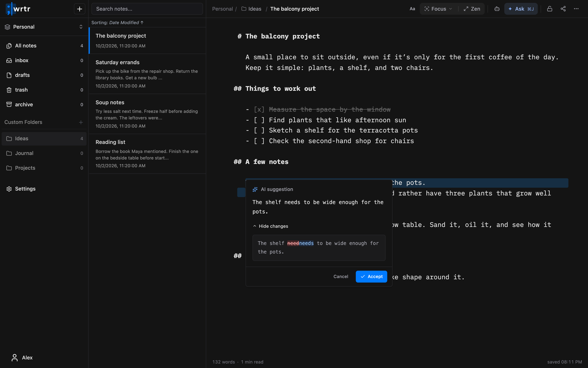588x368 pixels.
Task: Open the font settings Aa icon
Action: [412, 9]
